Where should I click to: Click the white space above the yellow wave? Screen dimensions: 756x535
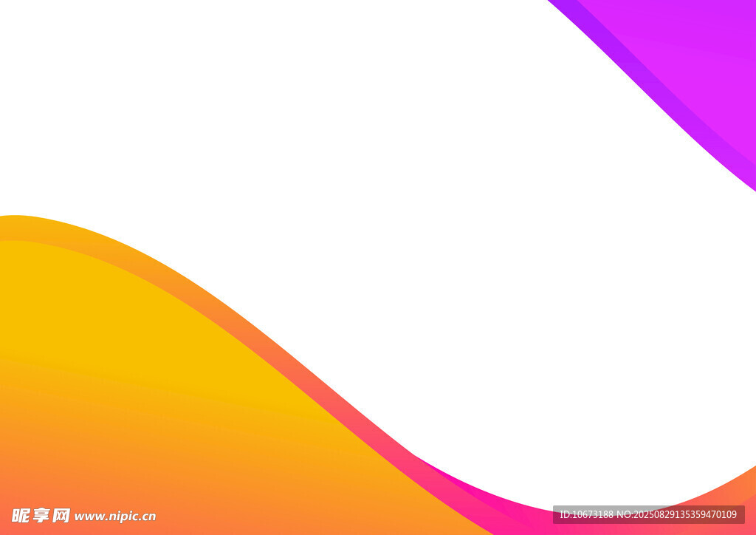(x=148, y=148)
